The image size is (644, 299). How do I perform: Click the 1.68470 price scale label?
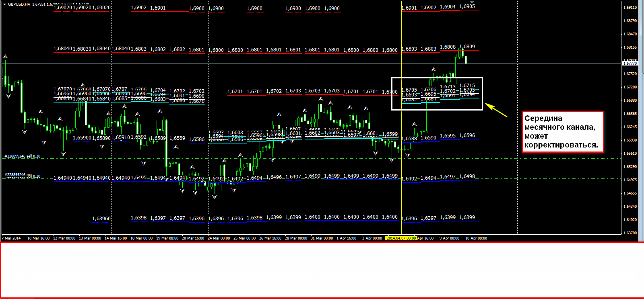(630, 34)
